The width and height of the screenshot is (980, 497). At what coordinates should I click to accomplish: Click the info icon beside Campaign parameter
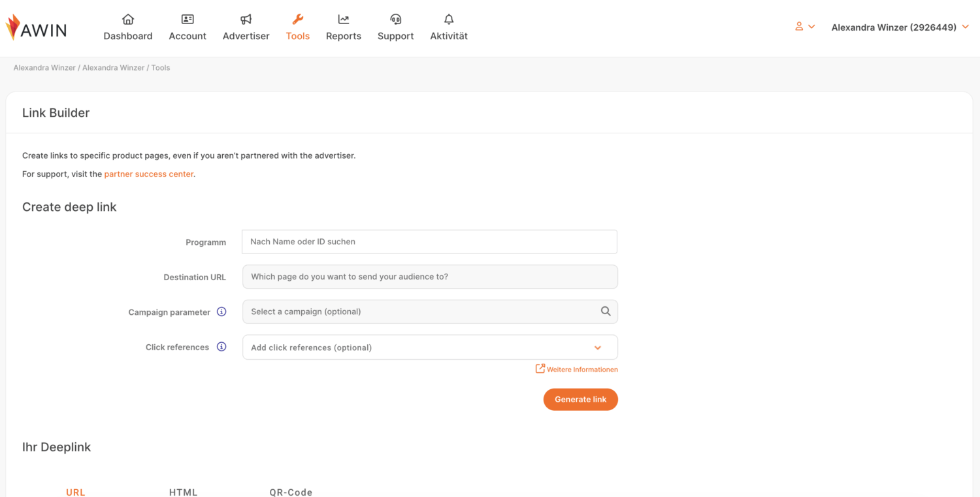[x=221, y=312]
